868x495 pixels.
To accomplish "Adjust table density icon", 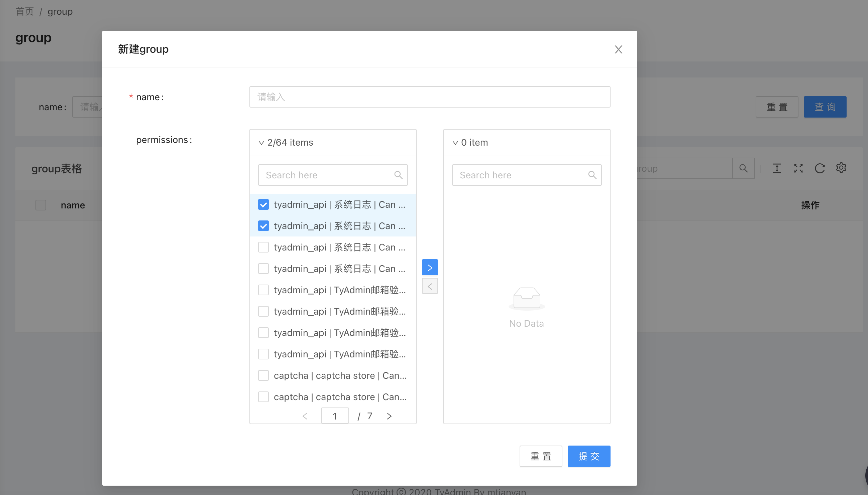I will click(x=777, y=168).
